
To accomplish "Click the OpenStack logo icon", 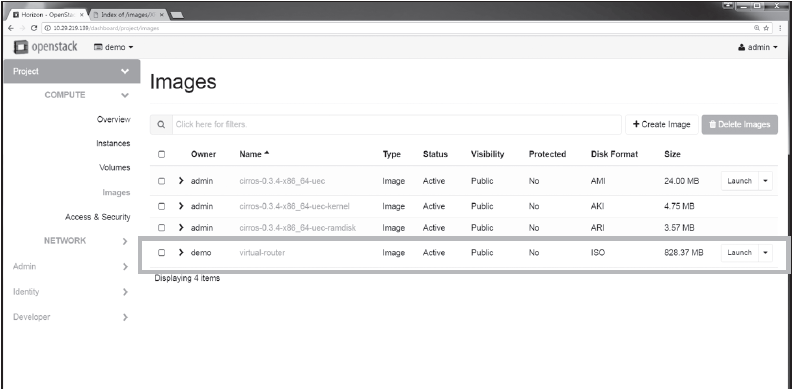I will 21,47.
